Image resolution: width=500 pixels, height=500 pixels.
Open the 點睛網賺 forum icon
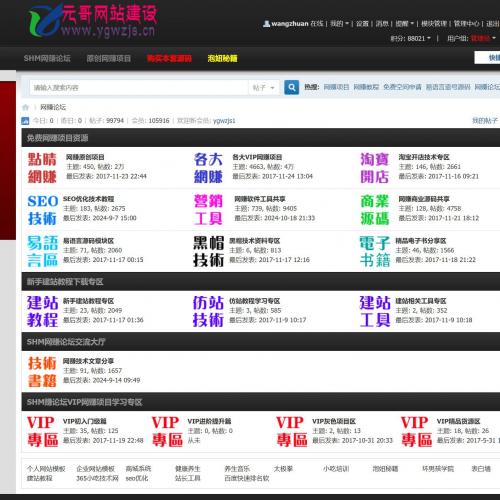point(42,168)
